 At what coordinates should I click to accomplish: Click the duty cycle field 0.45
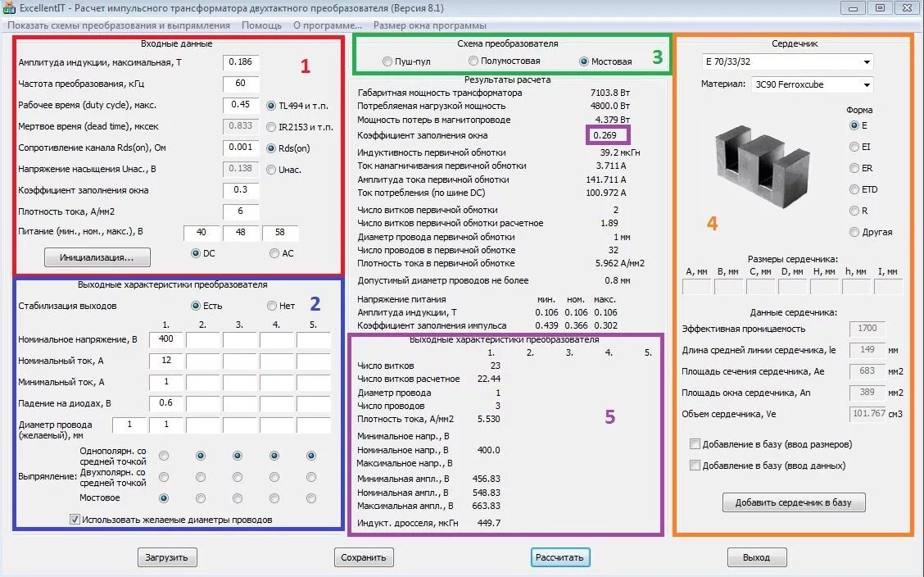tap(241, 104)
